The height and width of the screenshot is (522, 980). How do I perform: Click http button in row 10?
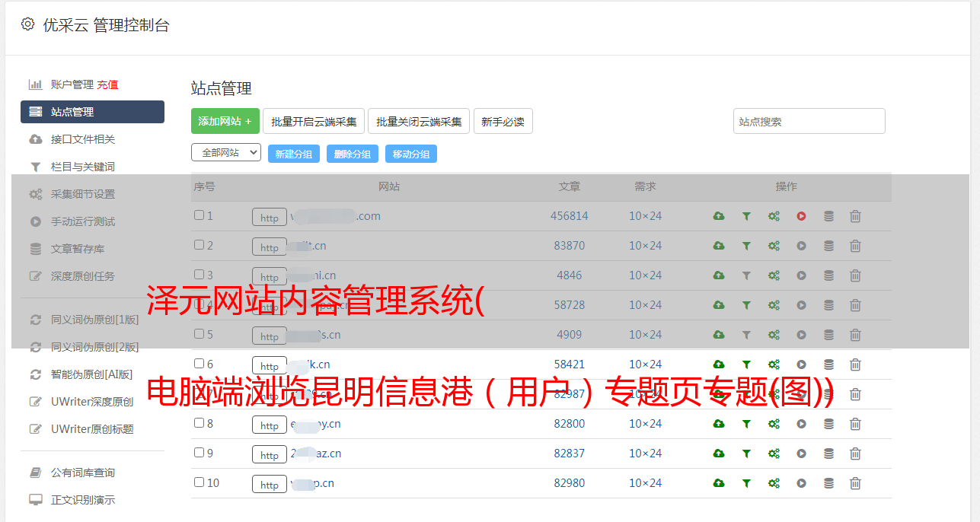coord(270,485)
